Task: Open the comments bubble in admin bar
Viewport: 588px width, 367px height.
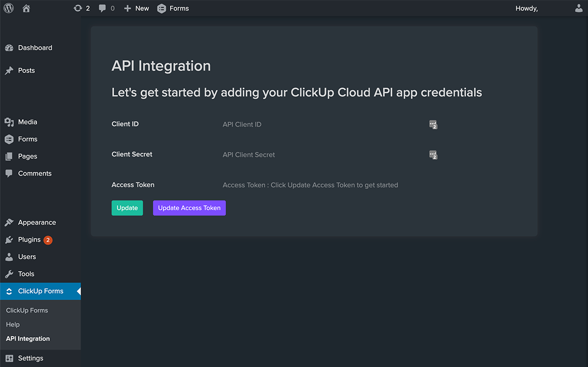Action: click(x=102, y=8)
